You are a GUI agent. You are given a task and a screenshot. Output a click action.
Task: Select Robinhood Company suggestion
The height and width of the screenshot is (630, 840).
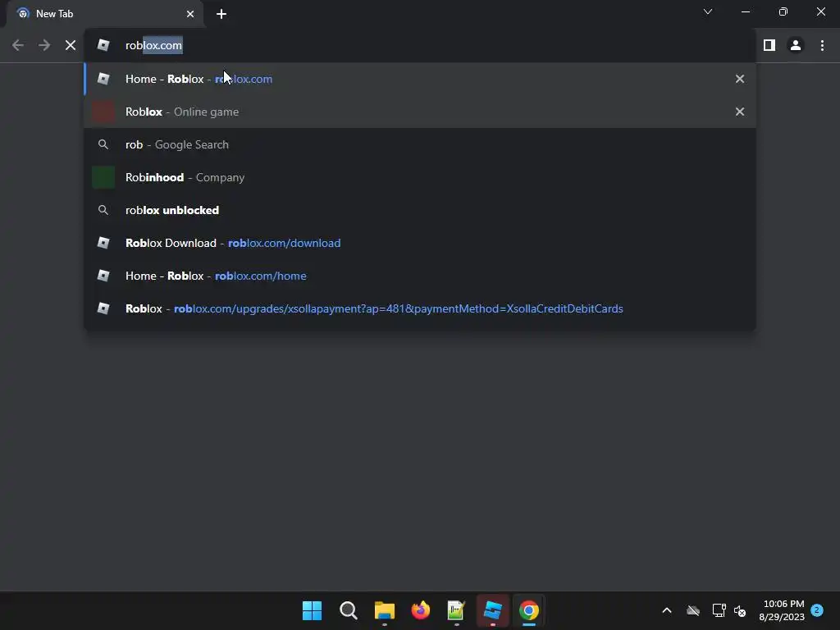click(x=420, y=177)
